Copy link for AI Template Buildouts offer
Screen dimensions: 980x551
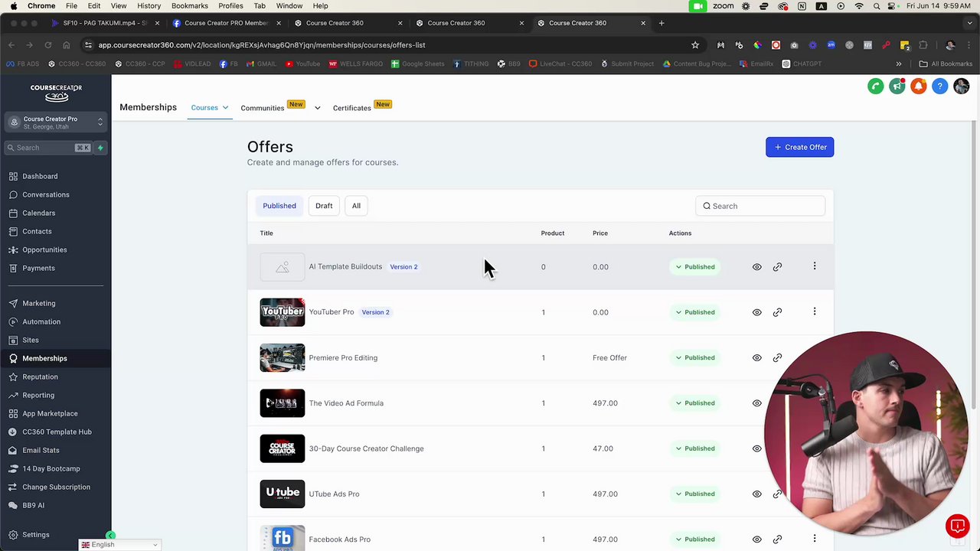[777, 267]
